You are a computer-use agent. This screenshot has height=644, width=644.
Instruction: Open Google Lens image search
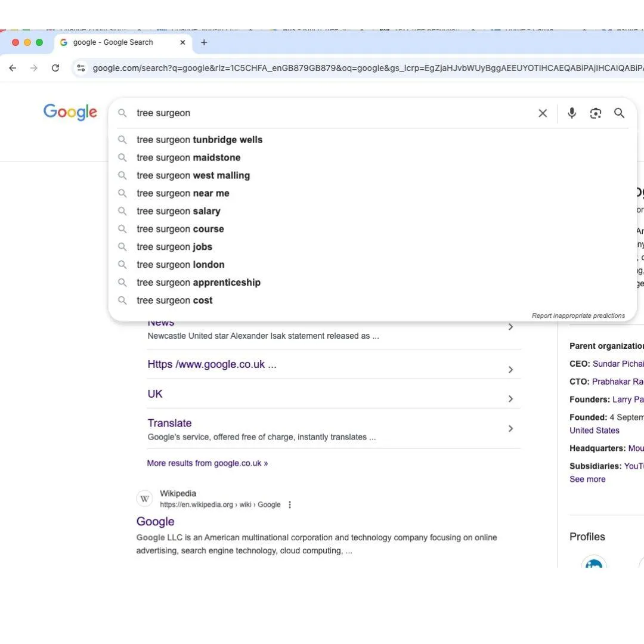(x=596, y=113)
